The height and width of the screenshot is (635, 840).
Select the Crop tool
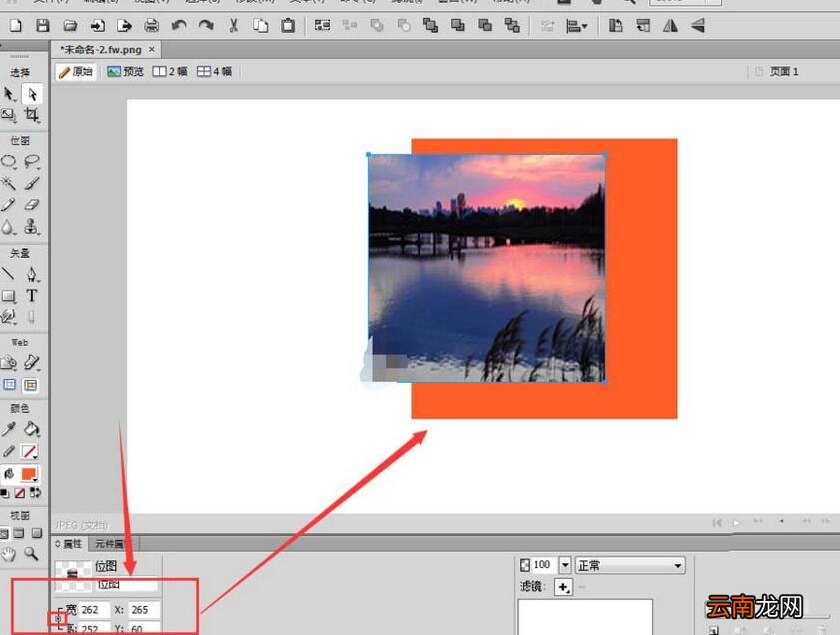click(32, 115)
